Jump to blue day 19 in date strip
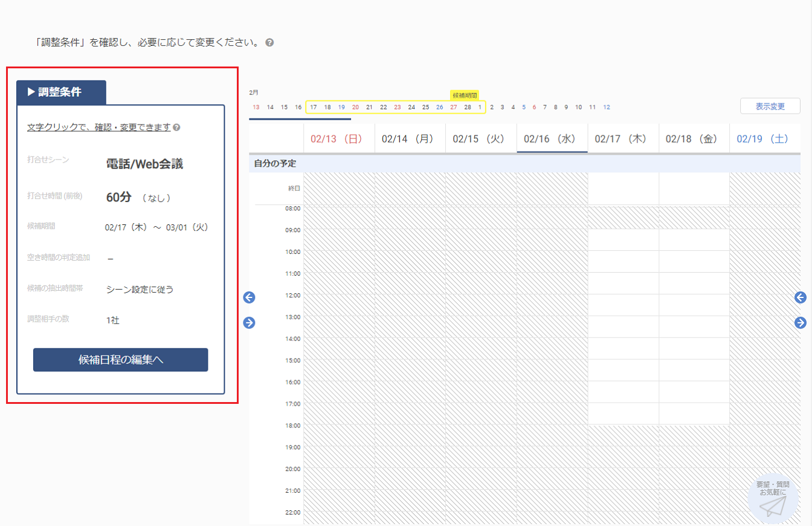The width and height of the screenshot is (812, 526). [341, 107]
